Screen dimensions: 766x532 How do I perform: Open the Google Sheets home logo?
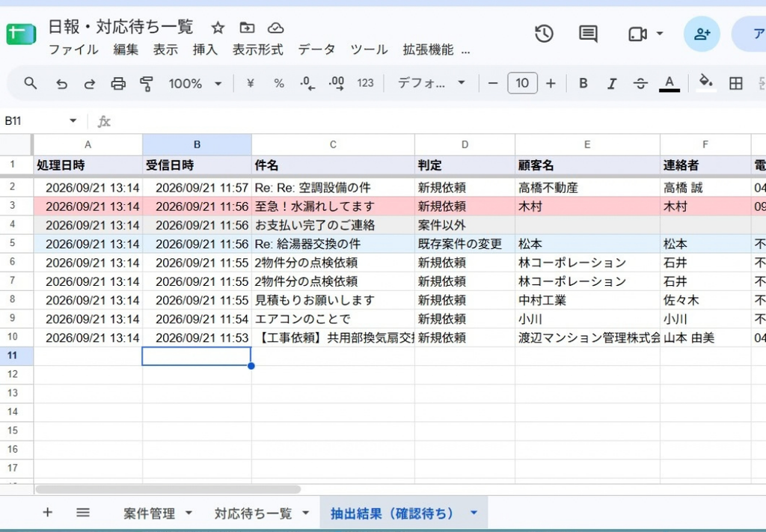21,34
